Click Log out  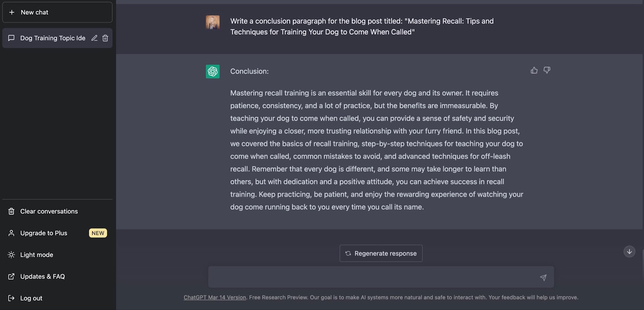[57, 298]
